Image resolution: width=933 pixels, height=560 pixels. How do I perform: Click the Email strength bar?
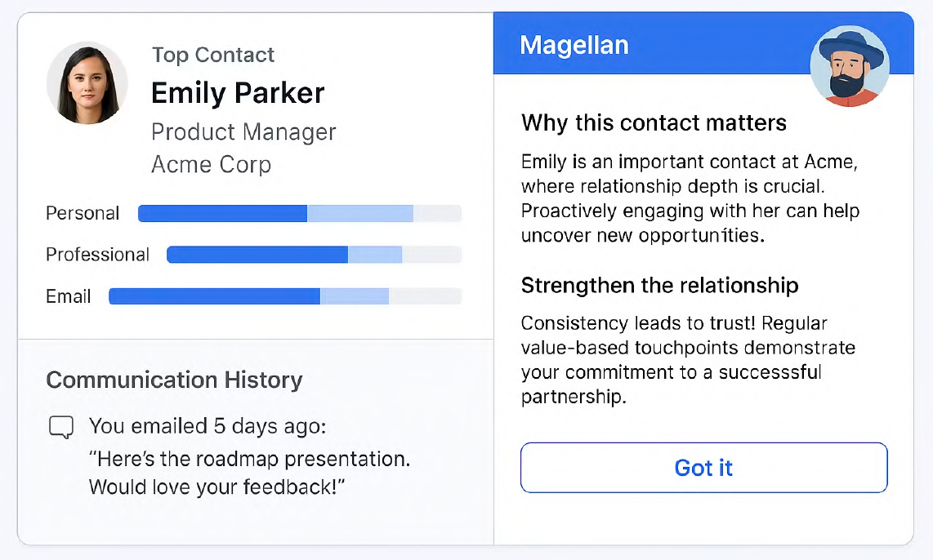(x=285, y=296)
